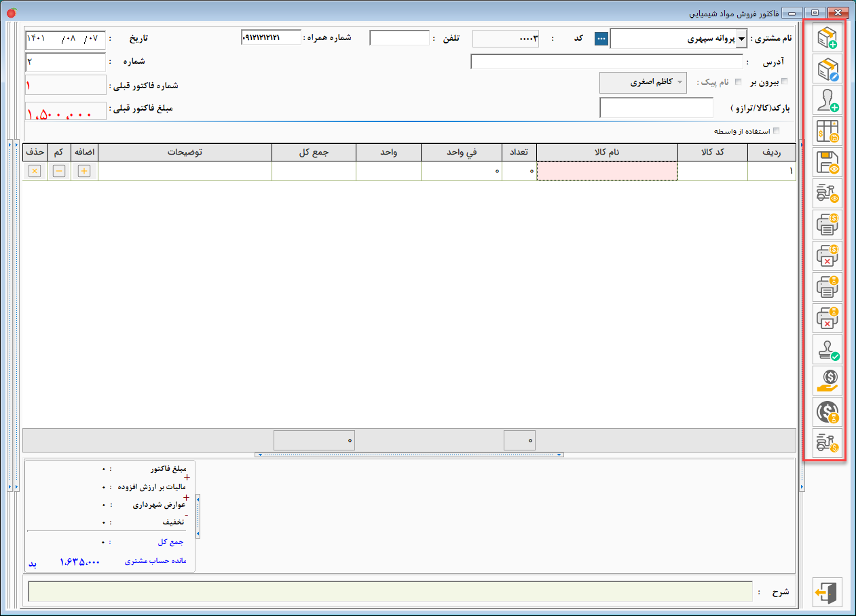This screenshot has width=856, height=616.
Task: Click the exit door icon
Action: [827, 592]
